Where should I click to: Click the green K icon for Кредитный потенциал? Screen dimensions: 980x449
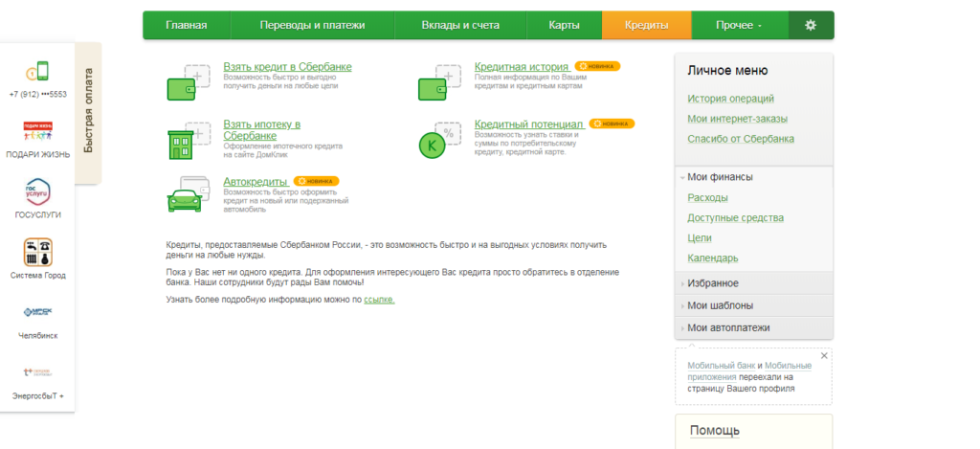point(439,141)
